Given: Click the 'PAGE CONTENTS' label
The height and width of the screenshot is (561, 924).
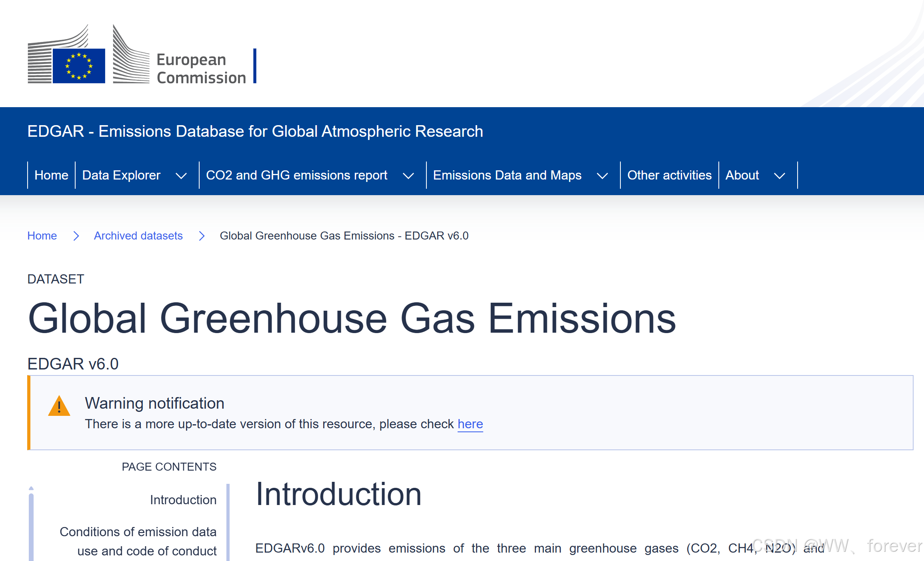Looking at the screenshot, I should point(169,467).
